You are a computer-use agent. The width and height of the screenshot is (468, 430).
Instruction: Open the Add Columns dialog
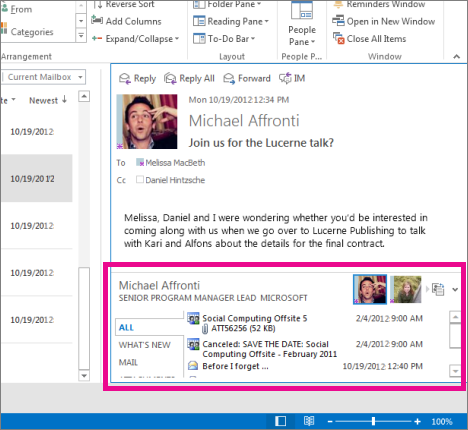(x=126, y=21)
